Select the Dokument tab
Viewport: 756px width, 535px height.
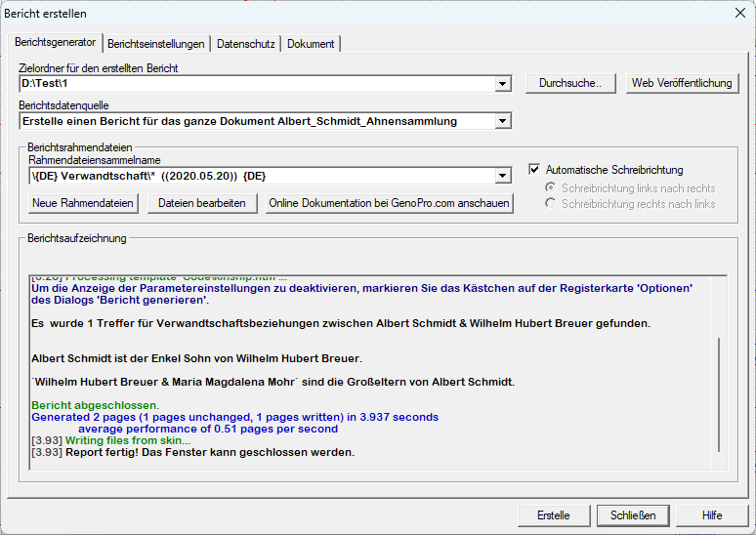point(311,44)
